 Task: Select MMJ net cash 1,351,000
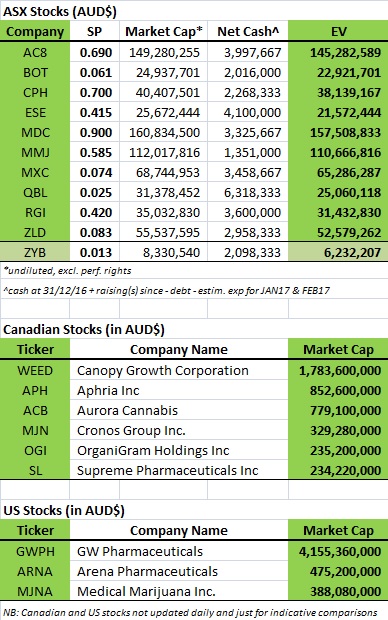pyautogui.click(x=248, y=153)
